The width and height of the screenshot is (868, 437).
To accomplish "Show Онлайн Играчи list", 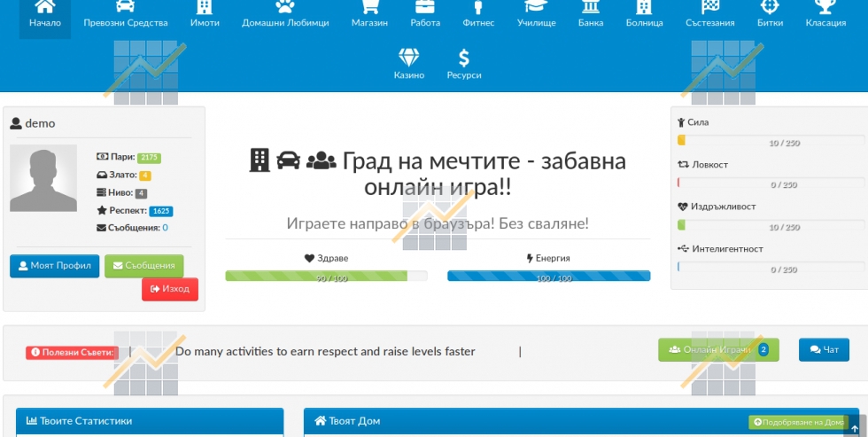I will (x=717, y=350).
